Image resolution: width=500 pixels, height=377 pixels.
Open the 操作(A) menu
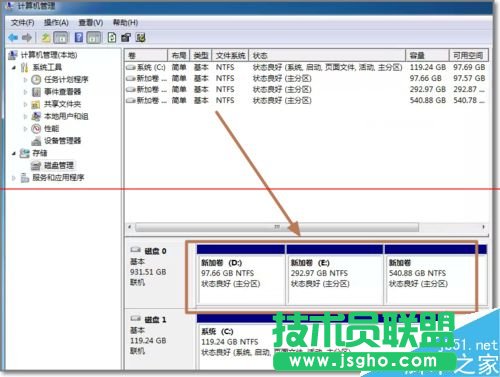pyautogui.click(x=56, y=22)
